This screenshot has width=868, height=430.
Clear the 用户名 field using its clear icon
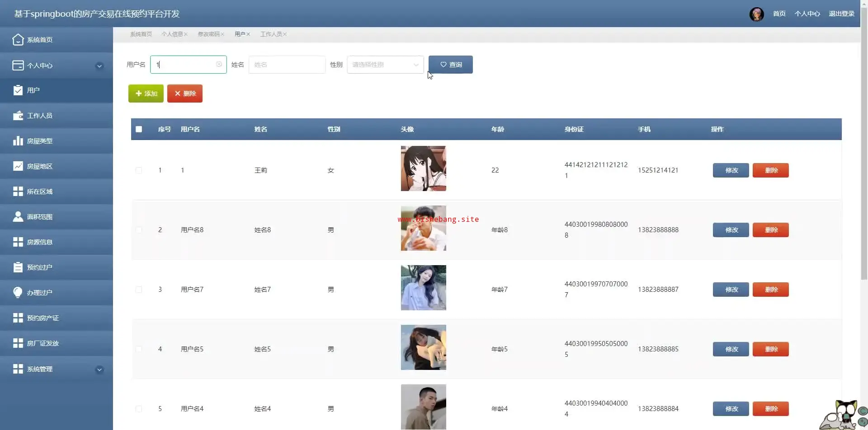(x=219, y=65)
